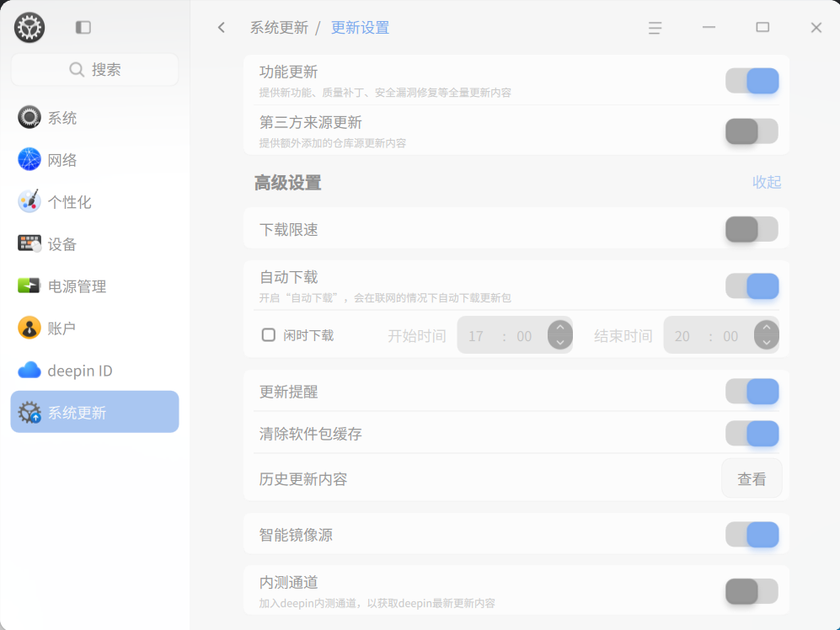Click the 提供额外添加的仓库源更新内容 description
Viewport: 840px width, 630px height.
tap(333, 143)
